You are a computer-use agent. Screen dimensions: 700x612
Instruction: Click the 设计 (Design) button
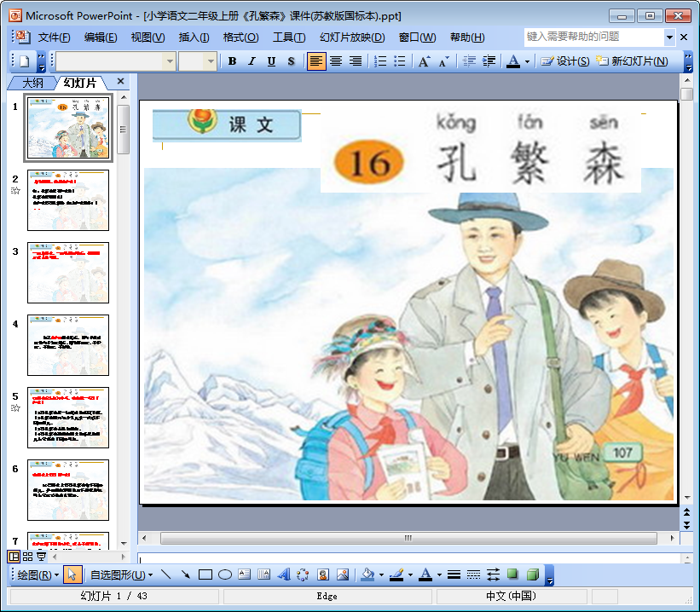click(x=565, y=61)
